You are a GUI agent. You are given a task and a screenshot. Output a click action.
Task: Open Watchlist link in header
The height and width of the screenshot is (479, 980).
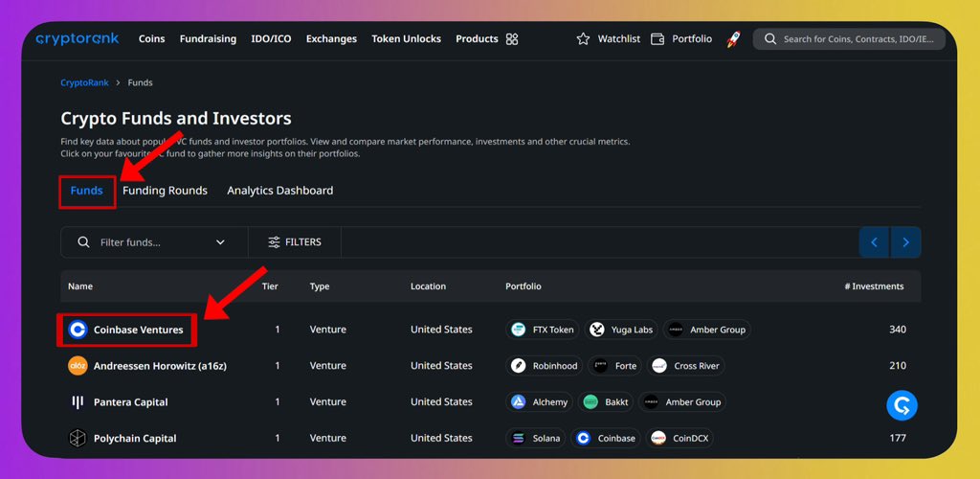coord(619,38)
